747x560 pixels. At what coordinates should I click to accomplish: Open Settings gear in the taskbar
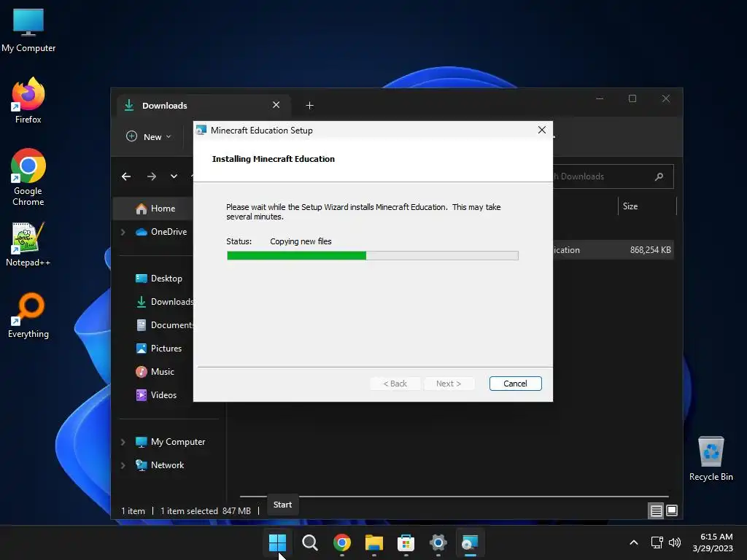(x=438, y=542)
